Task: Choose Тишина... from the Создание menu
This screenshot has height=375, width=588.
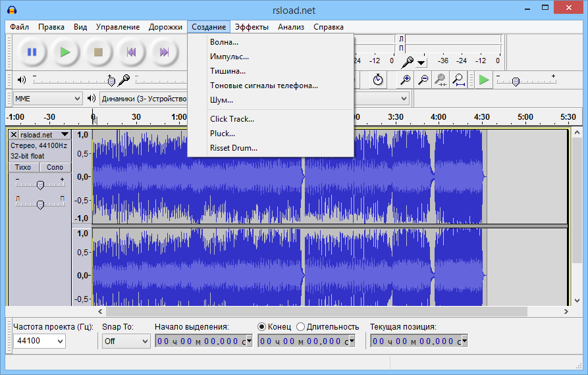Action: pyautogui.click(x=228, y=71)
